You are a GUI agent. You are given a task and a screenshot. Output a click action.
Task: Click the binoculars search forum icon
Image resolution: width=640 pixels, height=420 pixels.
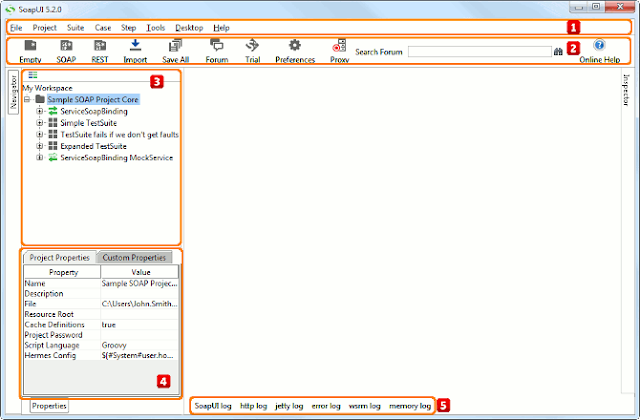tap(558, 51)
